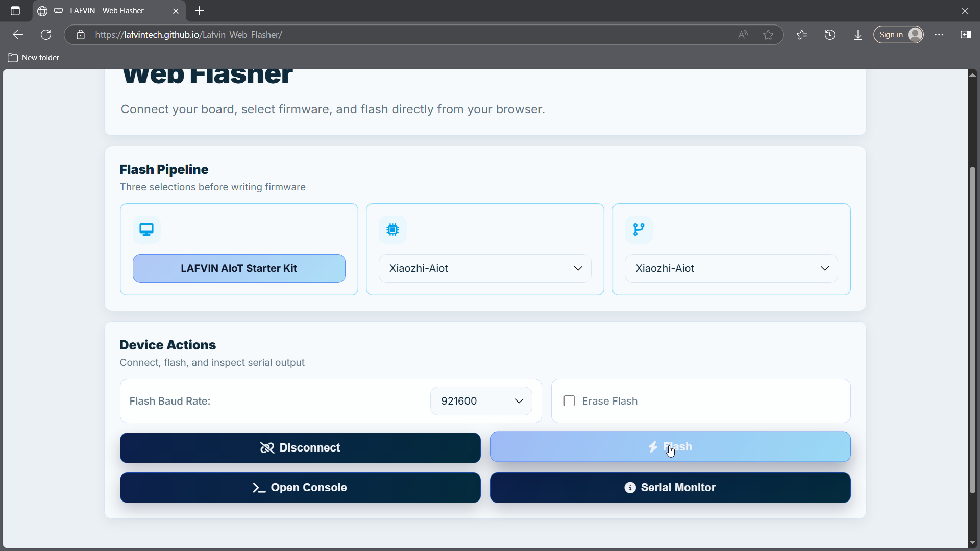Toggle the browser sidebar icon
The height and width of the screenshot is (551, 980).
(966, 35)
